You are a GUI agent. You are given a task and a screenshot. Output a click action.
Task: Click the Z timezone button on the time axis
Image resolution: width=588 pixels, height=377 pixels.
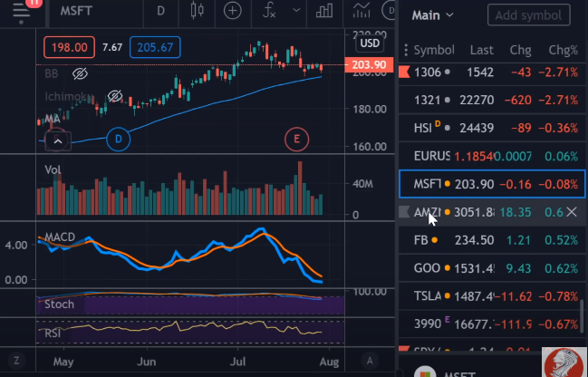tap(16, 361)
